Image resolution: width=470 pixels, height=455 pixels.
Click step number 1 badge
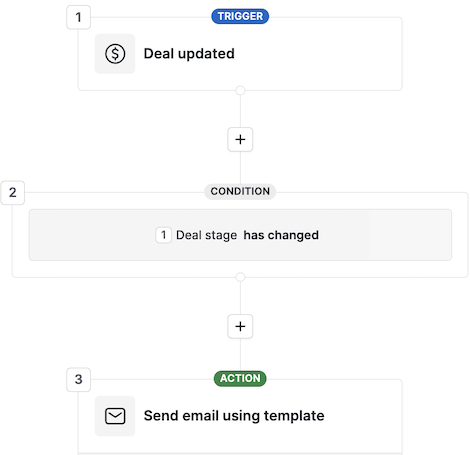click(x=78, y=17)
